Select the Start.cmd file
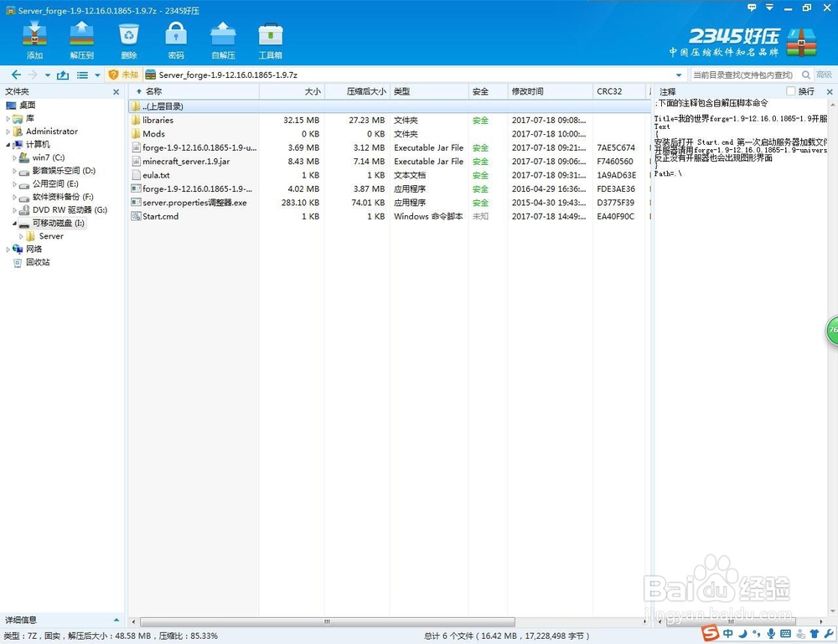The image size is (838, 644). (160, 216)
